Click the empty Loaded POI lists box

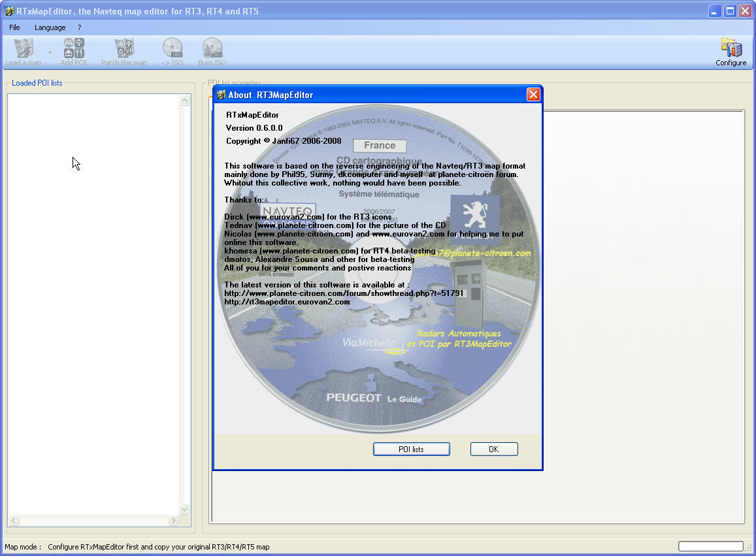[93, 304]
